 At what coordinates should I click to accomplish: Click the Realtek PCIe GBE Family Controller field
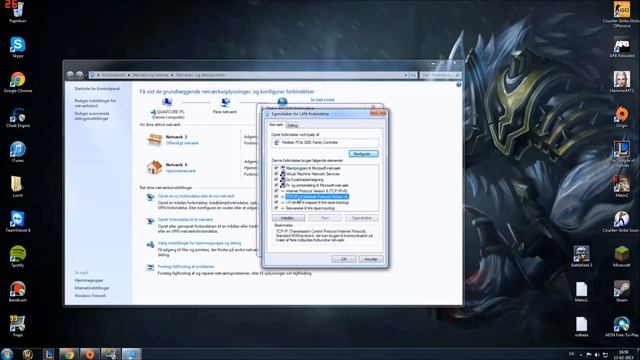click(x=325, y=142)
